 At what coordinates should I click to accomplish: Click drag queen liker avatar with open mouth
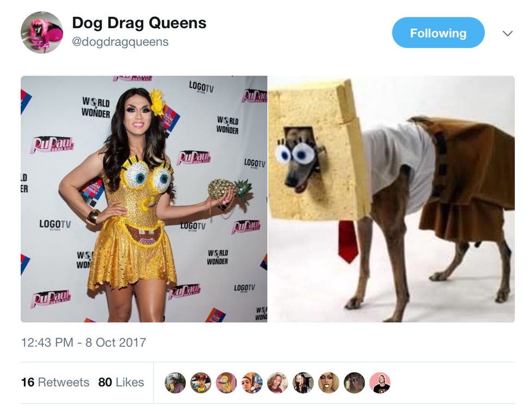tap(329, 383)
